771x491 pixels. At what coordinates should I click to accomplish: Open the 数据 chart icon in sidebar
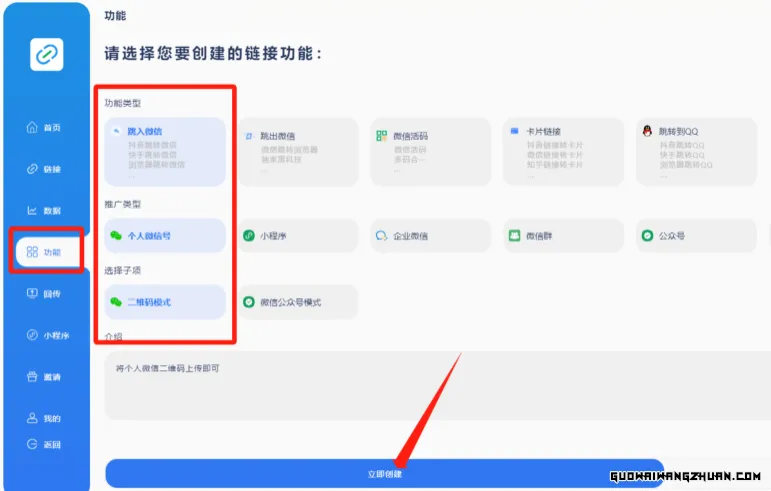(32, 210)
